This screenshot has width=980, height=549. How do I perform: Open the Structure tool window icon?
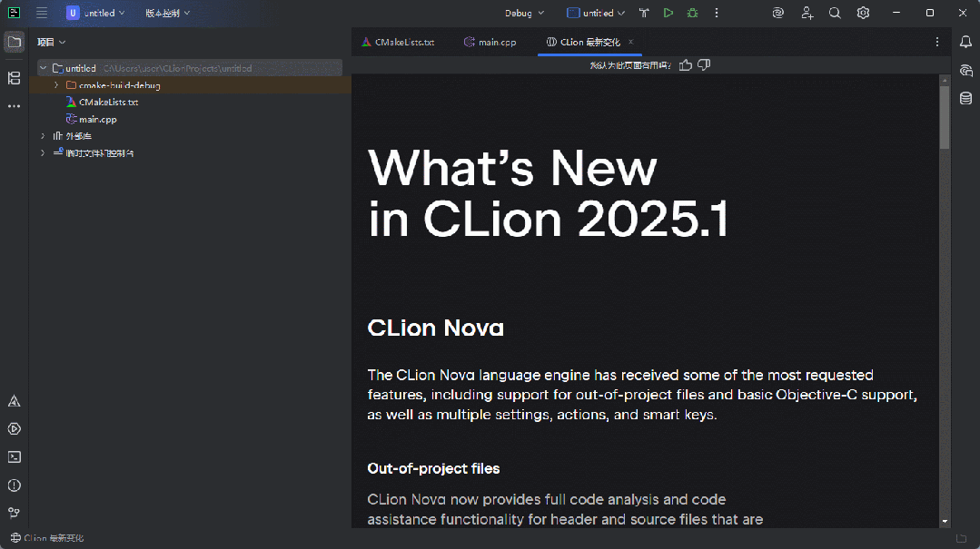pos(14,78)
